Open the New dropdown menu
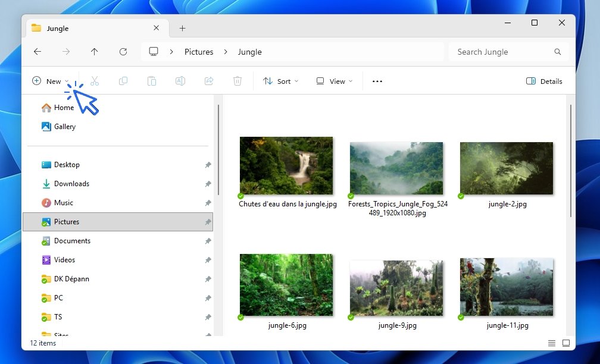 51,81
